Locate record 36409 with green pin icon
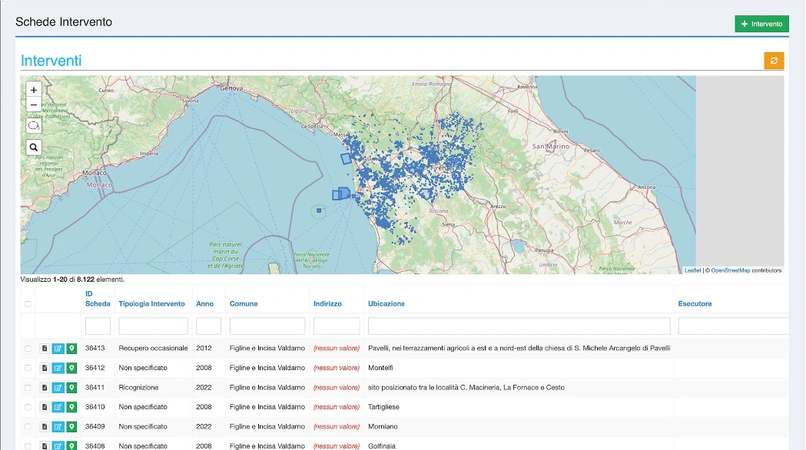This screenshot has height=450, width=806. [x=71, y=426]
